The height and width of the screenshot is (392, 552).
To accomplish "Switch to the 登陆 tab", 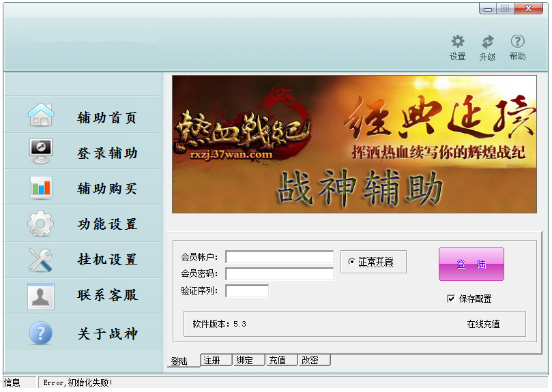I will 183,361.
